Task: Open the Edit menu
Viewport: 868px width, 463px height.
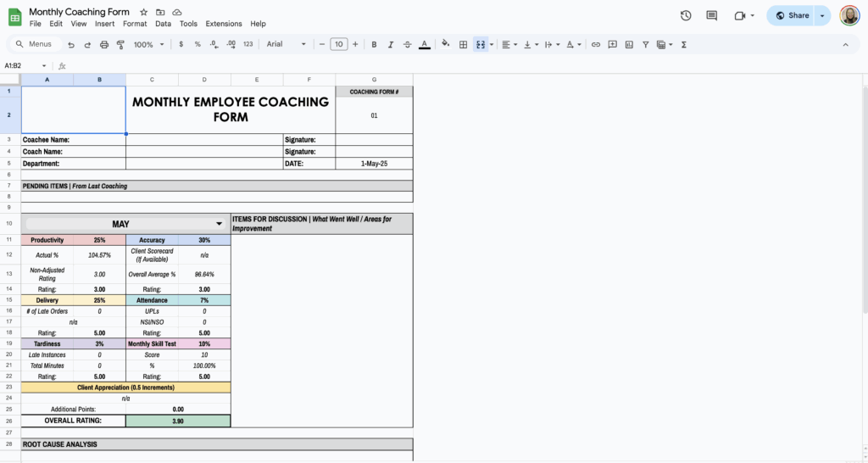Action: tap(56, 24)
